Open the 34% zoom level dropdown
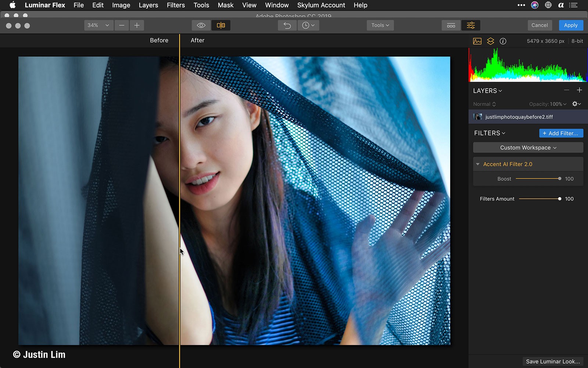The height and width of the screenshot is (368, 588). click(98, 25)
